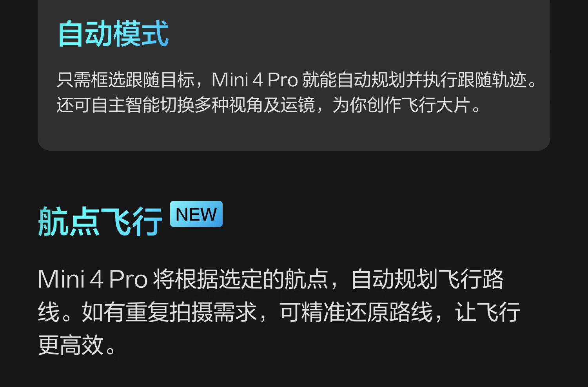The height and width of the screenshot is (387, 588).
Task: Click the phrase 如有重复拍摄需求
Action: point(169,312)
